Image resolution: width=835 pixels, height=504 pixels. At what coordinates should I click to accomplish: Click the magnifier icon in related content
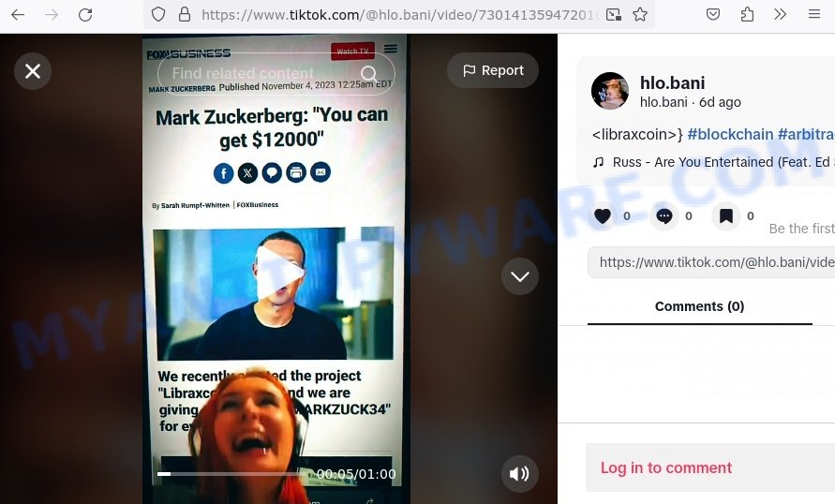pyautogui.click(x=369, y=73)
